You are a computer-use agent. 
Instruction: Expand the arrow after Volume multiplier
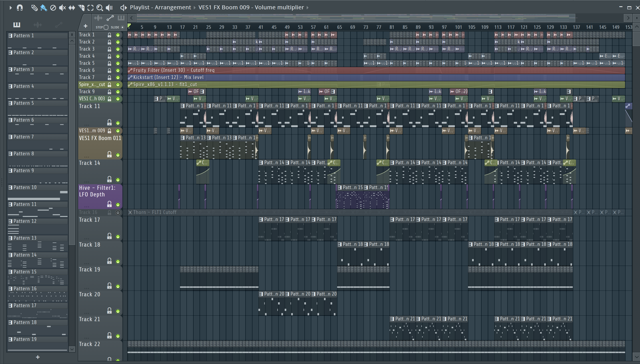308,8
